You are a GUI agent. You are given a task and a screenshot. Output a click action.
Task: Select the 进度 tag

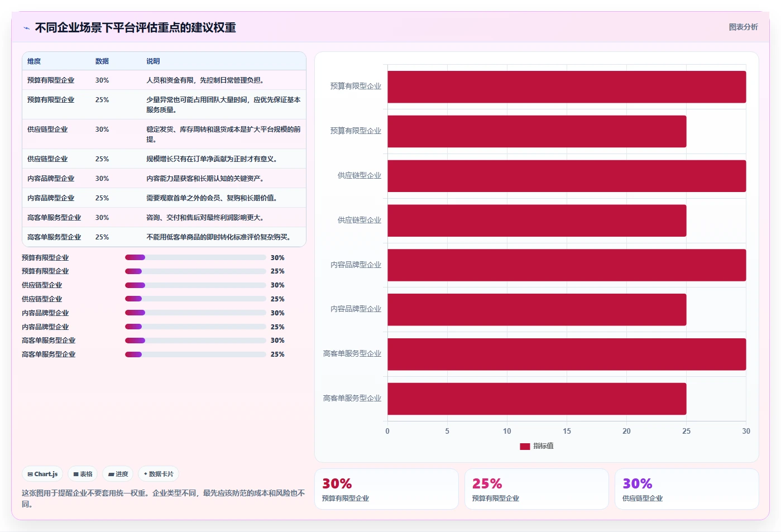point(118,474)
